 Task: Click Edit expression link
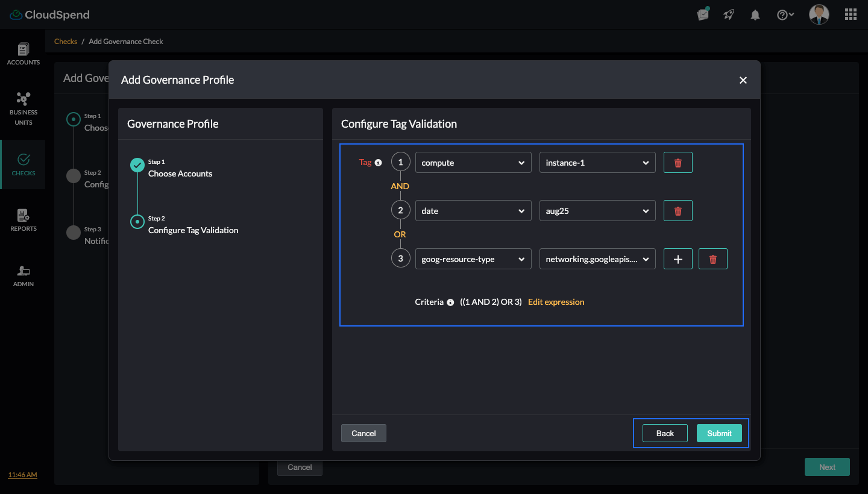click(556, 302)
